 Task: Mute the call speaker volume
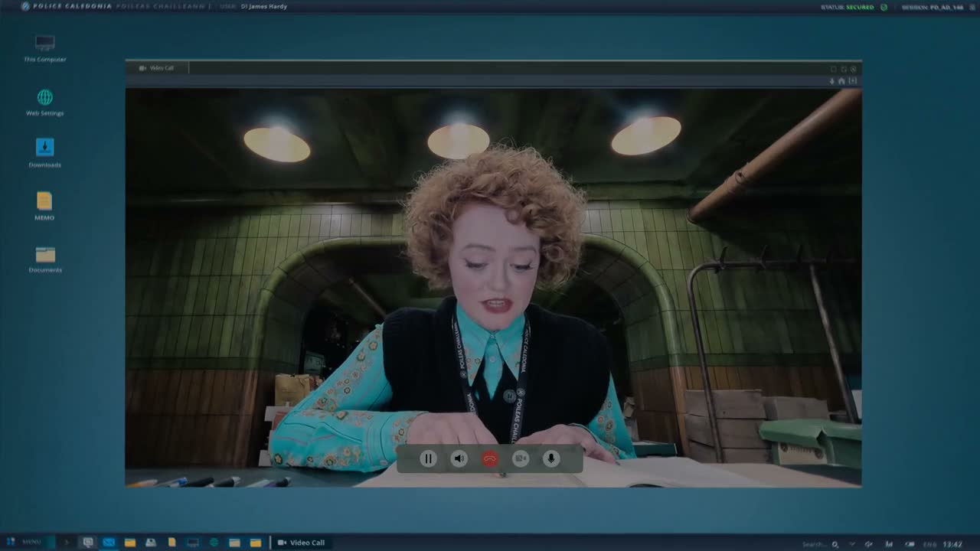(459, 458)
